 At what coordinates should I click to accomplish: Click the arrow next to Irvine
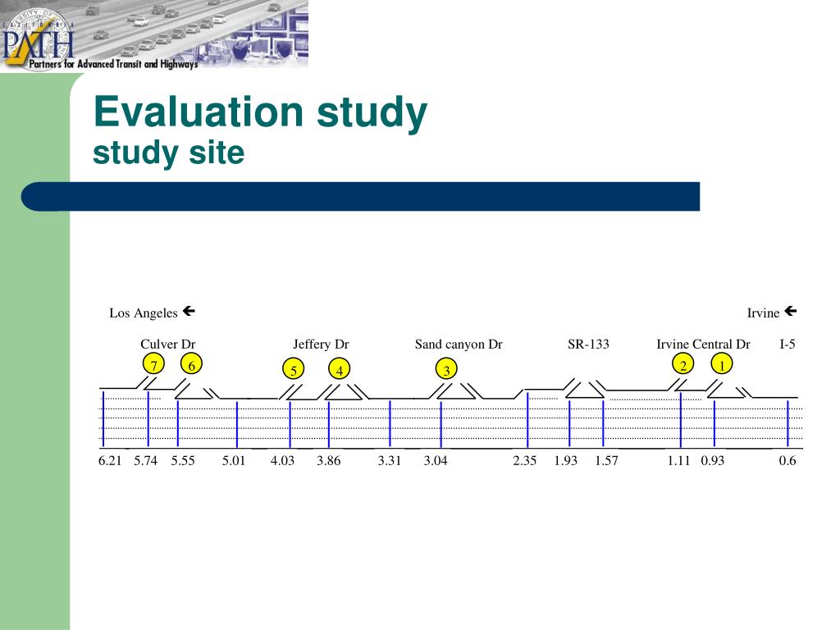[790, 311]
